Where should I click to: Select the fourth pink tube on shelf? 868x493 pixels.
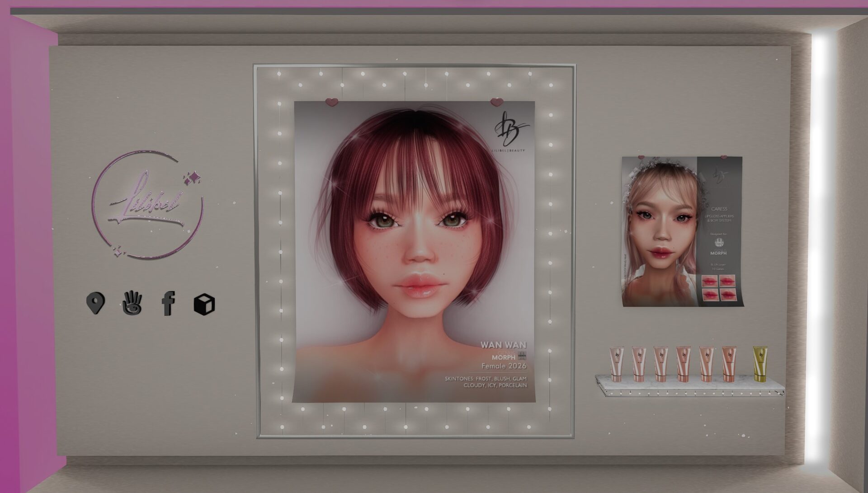tap(683, 364)
